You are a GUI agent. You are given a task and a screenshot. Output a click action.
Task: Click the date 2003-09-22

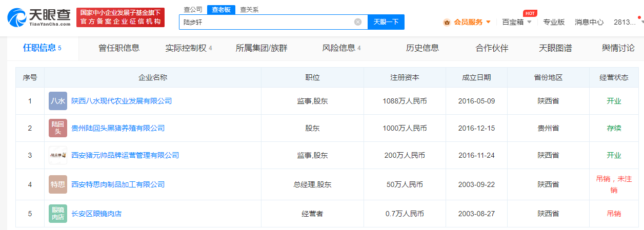(x=477, y=184)
